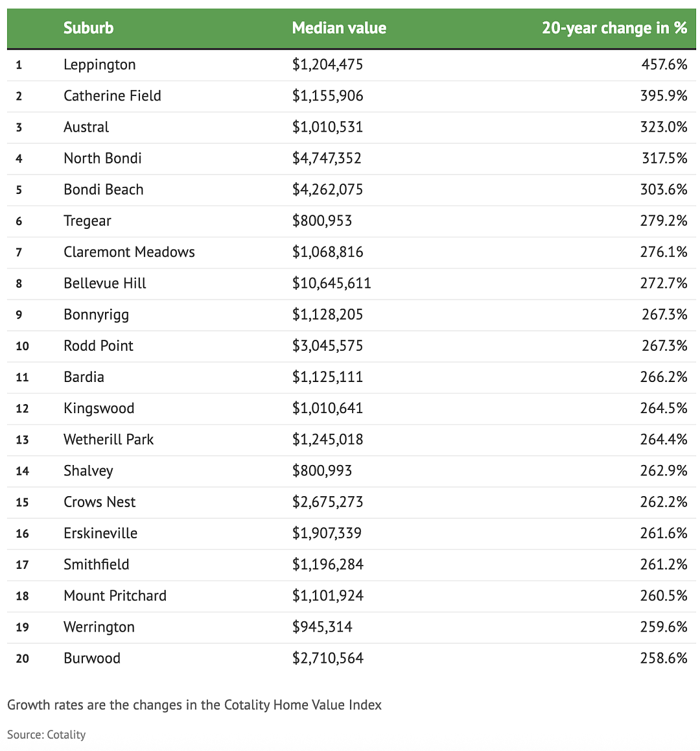Screen dimensions: 700x751
Task: Click Catherine Field suburb name
Action: [113, 96]
